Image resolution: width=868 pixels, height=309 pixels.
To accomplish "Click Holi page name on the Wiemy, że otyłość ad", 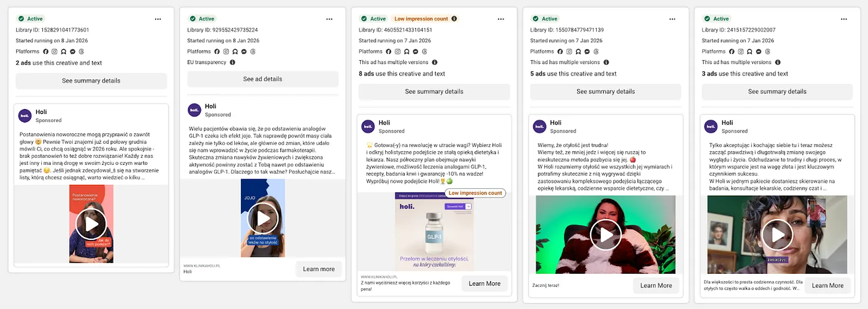I will [556, 123].
